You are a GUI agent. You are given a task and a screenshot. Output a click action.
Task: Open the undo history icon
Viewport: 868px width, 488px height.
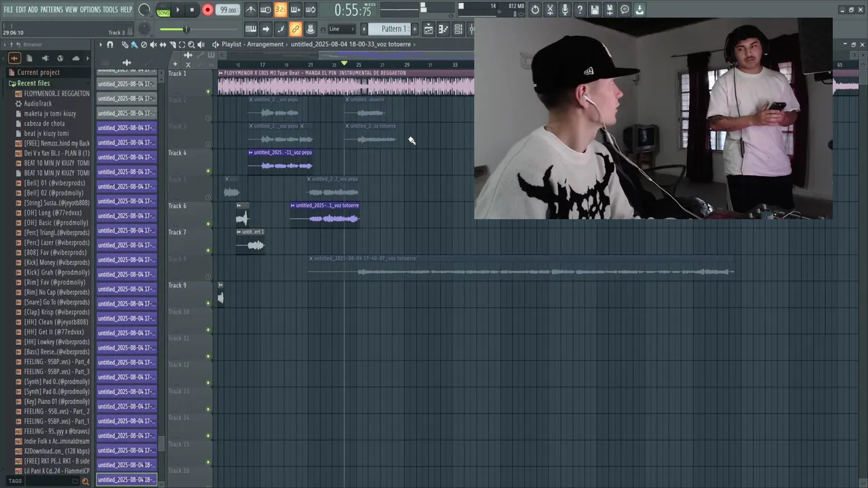click(535, 9)
